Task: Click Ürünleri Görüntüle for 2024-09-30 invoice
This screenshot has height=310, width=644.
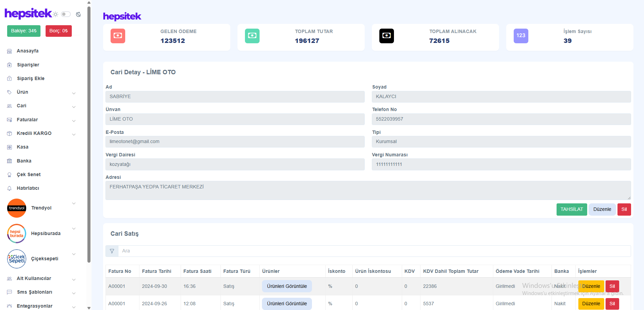Action: 287,286
